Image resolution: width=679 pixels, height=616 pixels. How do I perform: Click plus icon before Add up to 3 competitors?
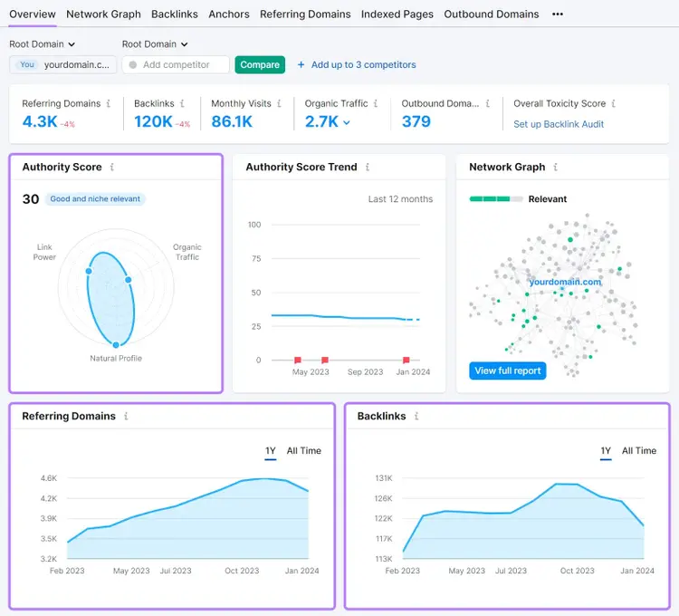[x=301, y=64]
